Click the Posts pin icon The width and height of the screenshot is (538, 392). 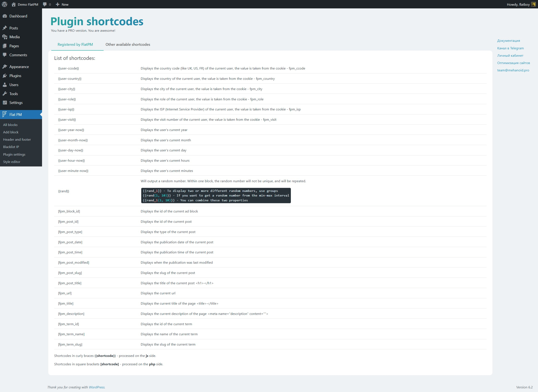(5, 28)
